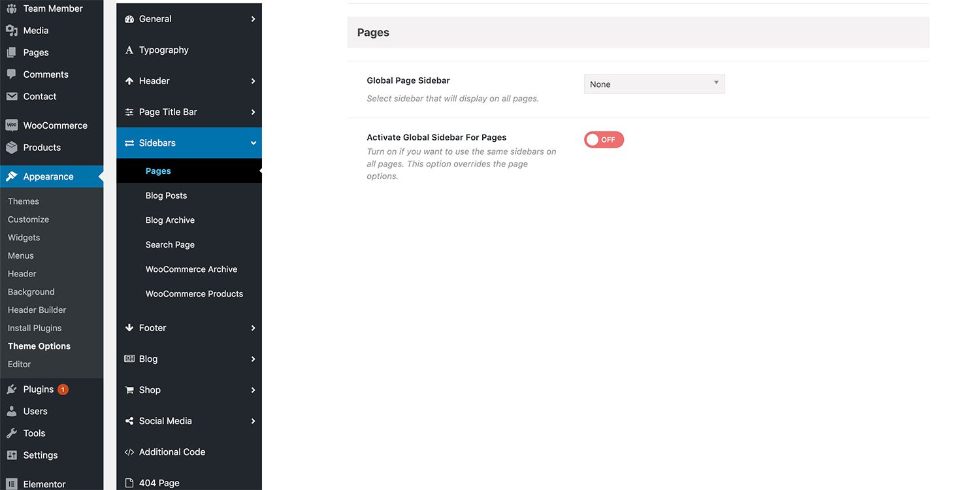Click the WooCommerce logo icon in sidebar
Image resolution: width=980 pixels, height=490 pixels.
(x=12, y=125)
